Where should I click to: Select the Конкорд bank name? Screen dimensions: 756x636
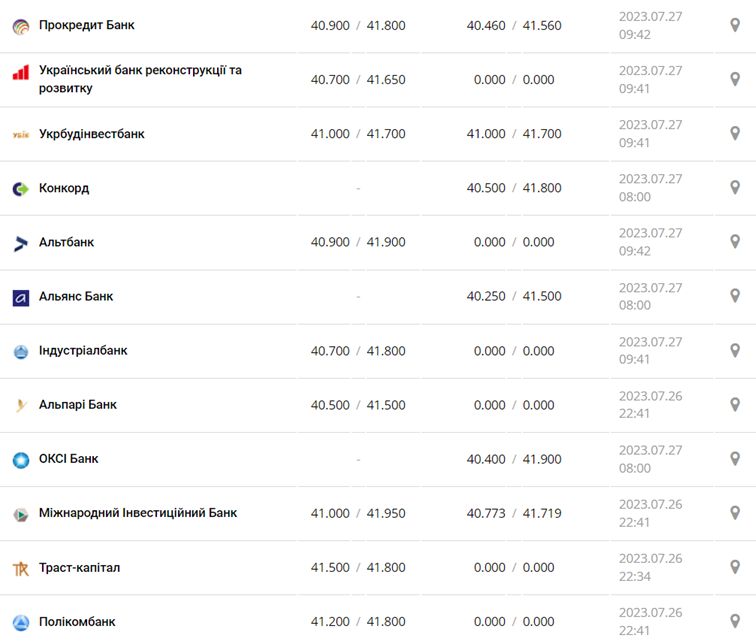[64, 188]
